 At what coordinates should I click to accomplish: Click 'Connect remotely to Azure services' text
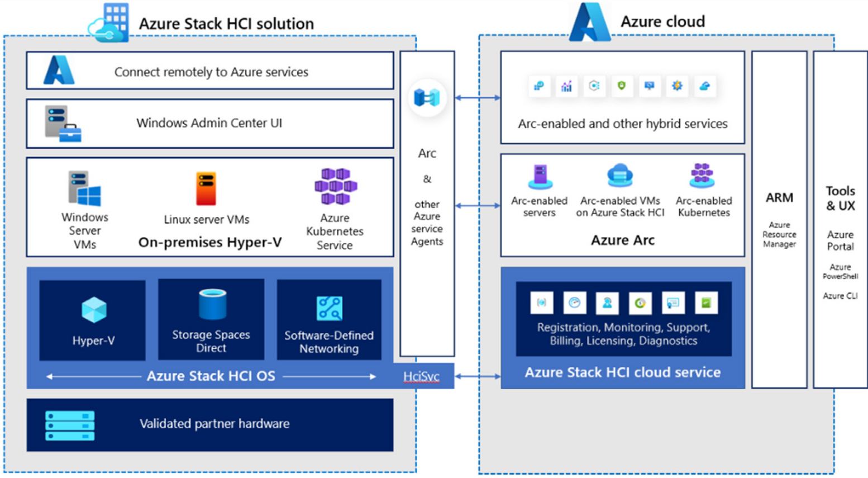tap(211, 72)
